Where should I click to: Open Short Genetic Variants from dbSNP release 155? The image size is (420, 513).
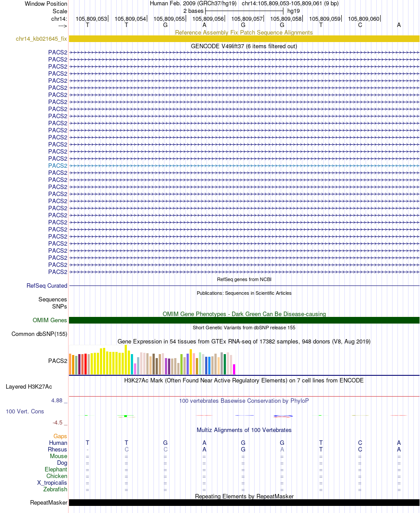[244, 328]
